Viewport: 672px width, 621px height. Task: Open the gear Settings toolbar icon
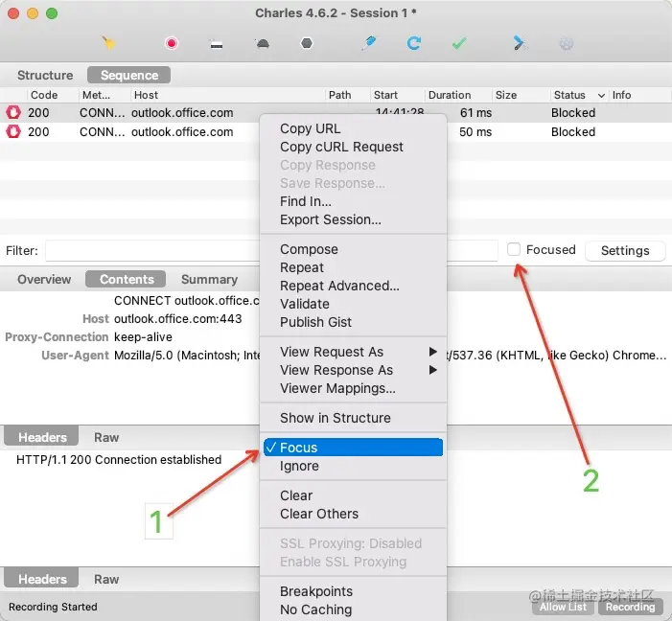click(567, 43)
